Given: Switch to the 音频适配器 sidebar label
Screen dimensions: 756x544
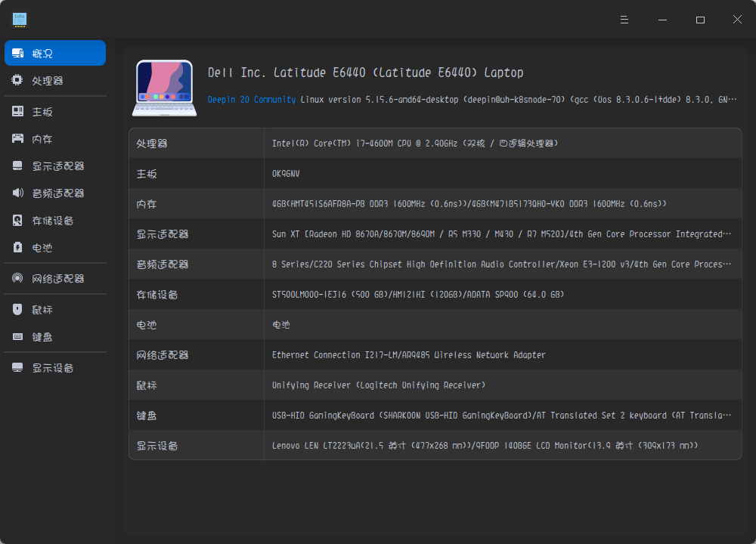Looking at the screenshot, I should (x=58, y=193).
